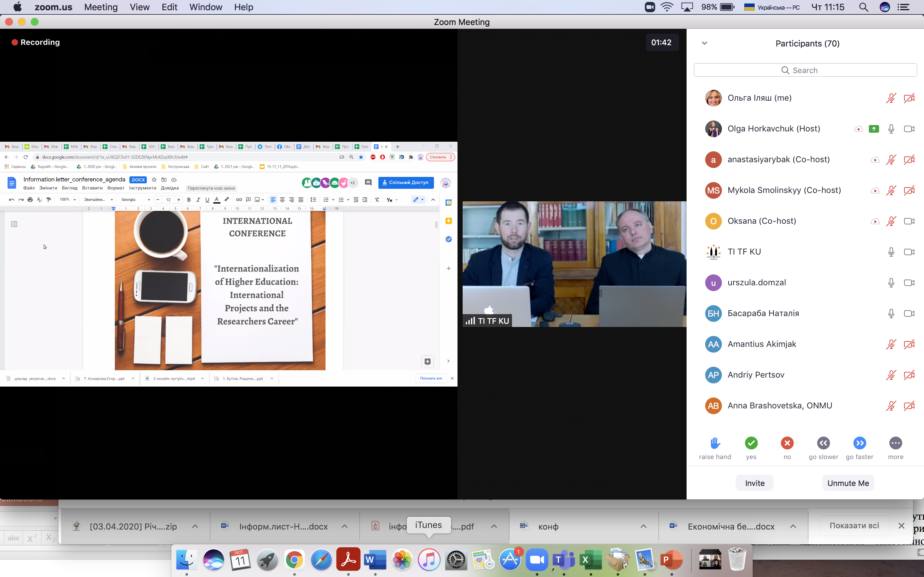Image resolution: width=924 pixels, height=577 pixels.
Task: Click the raise hand icon
Action: tap(715, 443)
